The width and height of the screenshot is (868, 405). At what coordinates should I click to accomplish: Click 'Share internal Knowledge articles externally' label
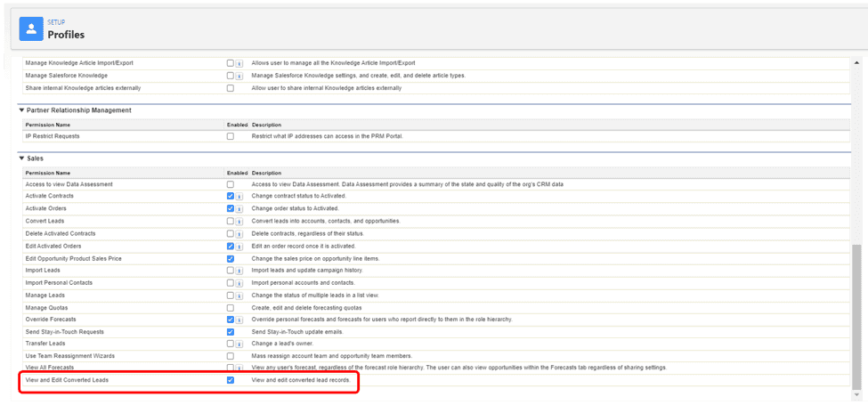click(83, 88)
